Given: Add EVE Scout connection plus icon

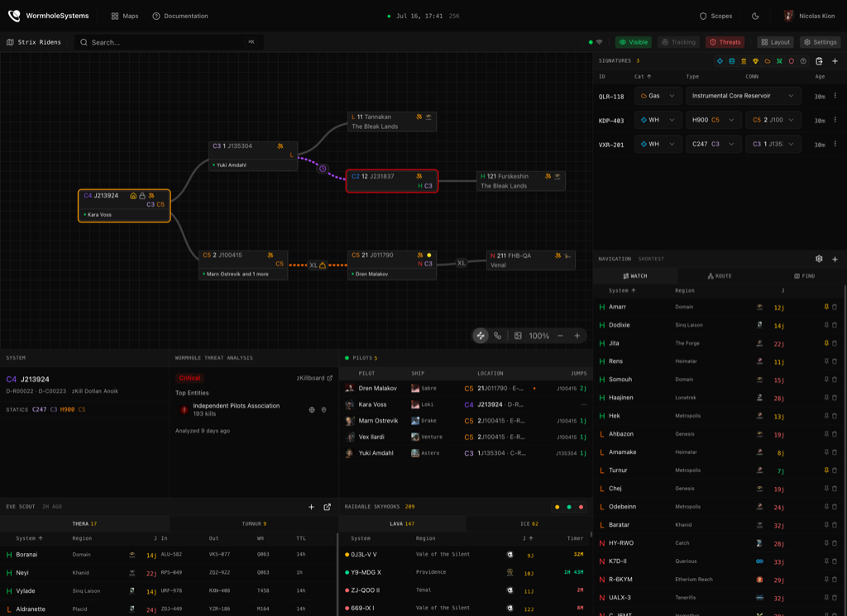Looking at the screenshot, I should 311,507.
